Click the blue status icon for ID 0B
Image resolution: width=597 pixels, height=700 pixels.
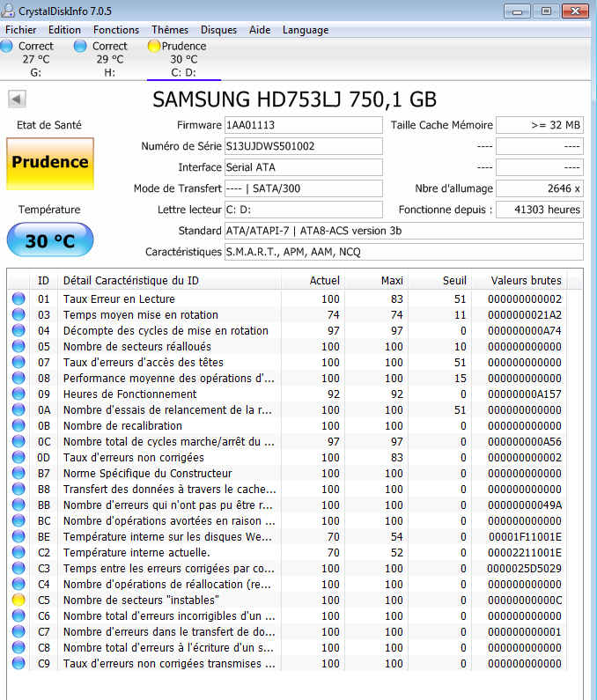click(x=18, y=425)
